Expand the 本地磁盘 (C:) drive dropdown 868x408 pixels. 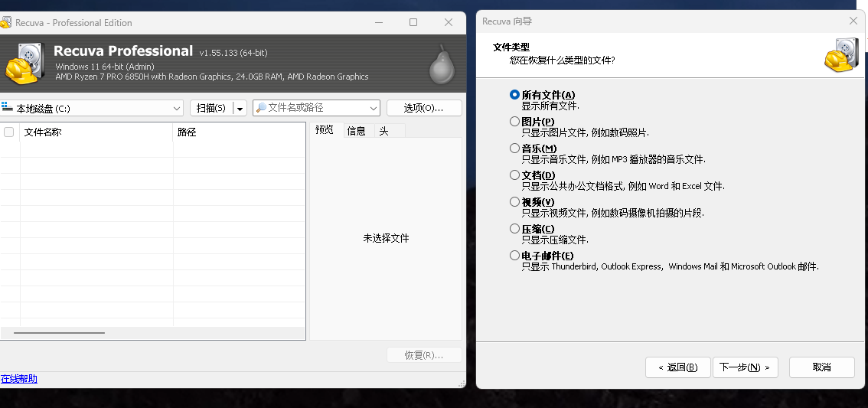177,108
